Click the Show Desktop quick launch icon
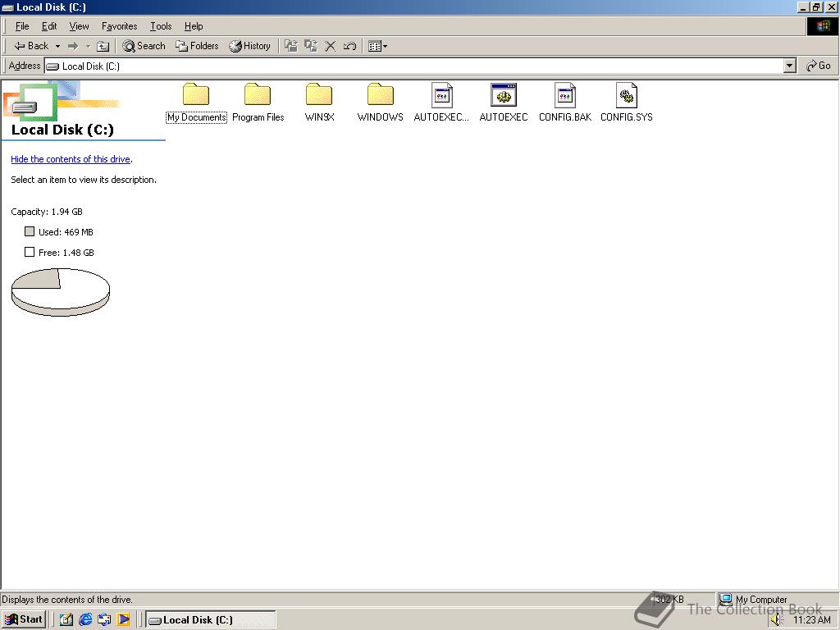 (66, 620)
